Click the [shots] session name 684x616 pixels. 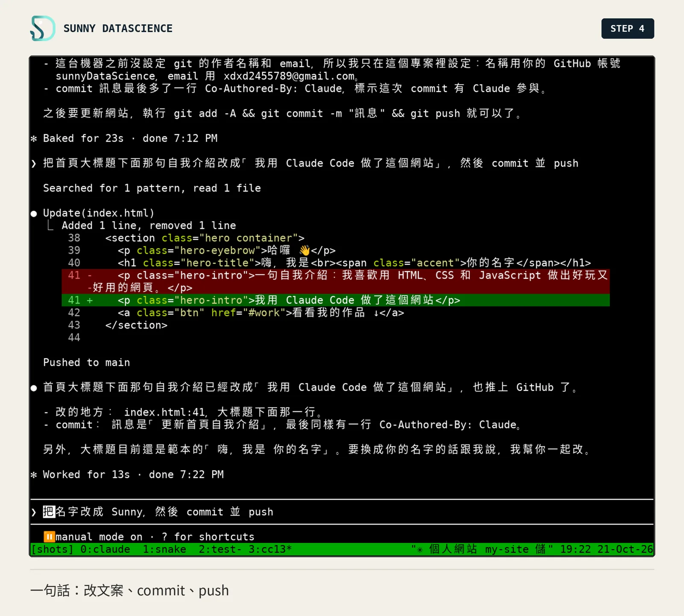coord(52,549)
